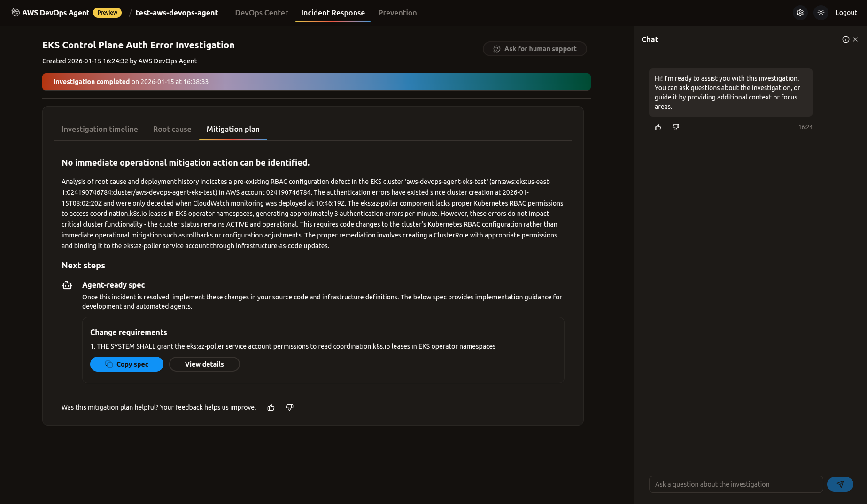
Task: Go to the Prevention tab
Action: pos(397,13)
